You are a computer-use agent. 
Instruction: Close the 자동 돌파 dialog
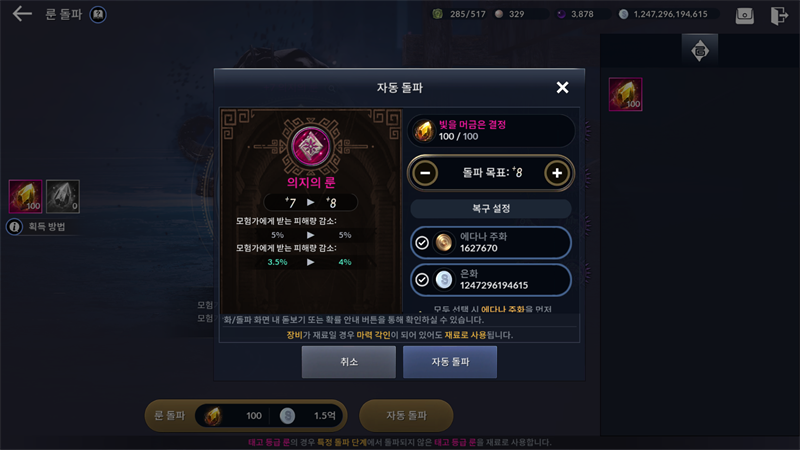point(562,87)
